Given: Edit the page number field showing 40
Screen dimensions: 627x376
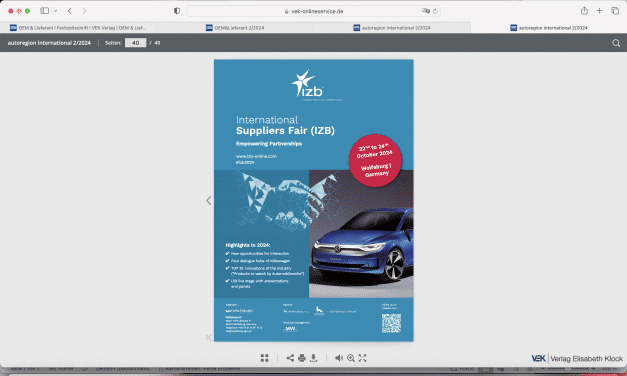Looking at the screenshot, I should (136, 43).
